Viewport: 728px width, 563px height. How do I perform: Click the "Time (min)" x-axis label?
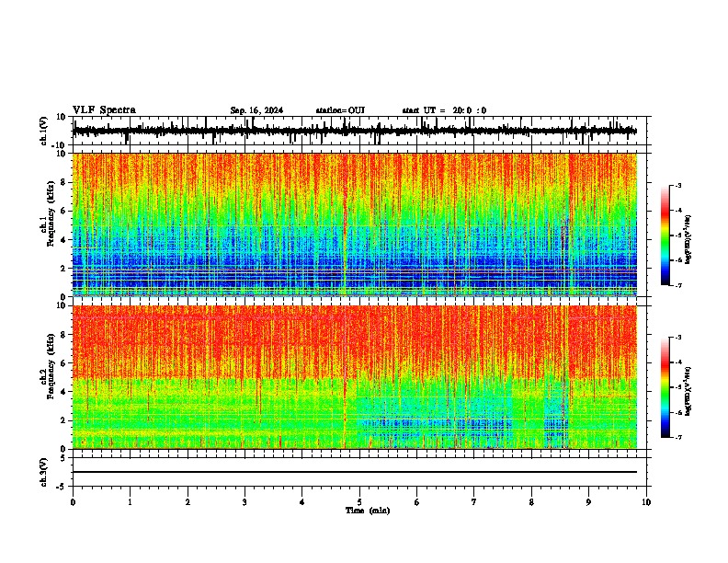(368, 511)
